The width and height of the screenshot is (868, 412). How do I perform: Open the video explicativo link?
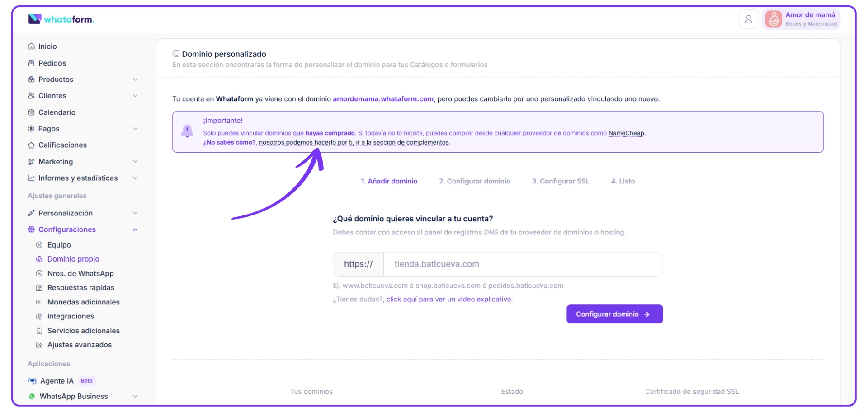click(x=449, y=299)
